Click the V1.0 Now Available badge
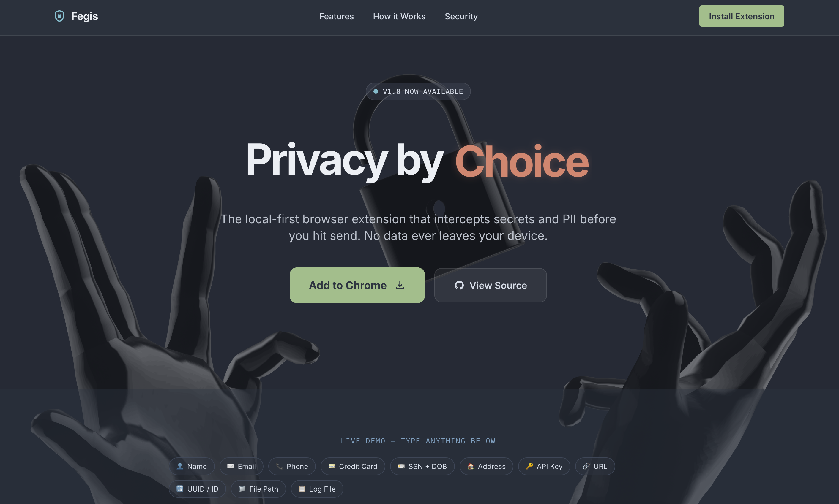Screen dimensions: 839x504 point(418,91)
